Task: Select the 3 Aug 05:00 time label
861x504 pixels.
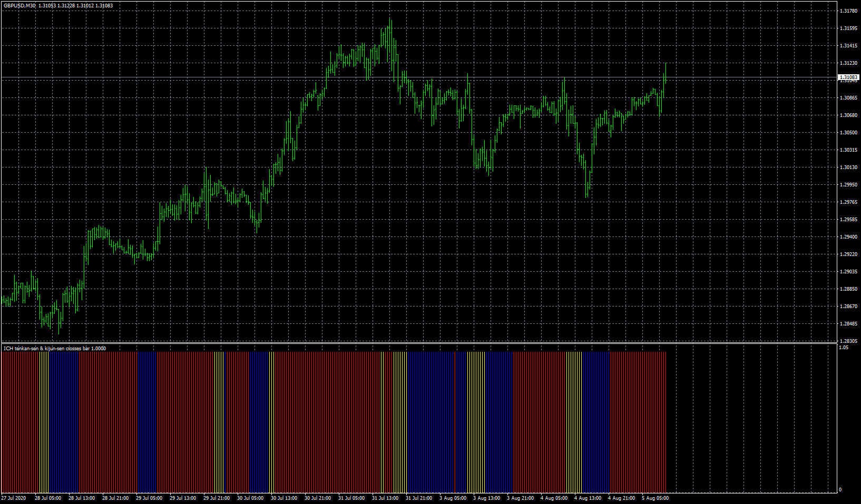Action: 453,498
